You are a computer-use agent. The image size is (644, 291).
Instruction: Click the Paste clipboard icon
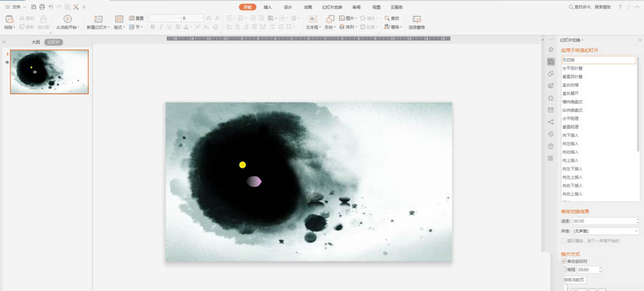coord(10,19)
